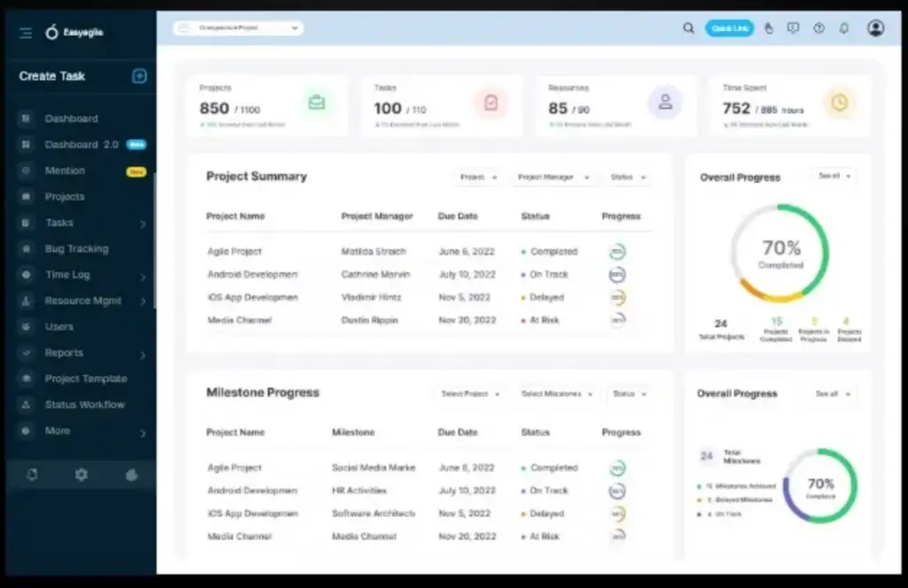
Task: Expand the Resource Mgmt submenu chevron
Action: click(x=143, y=302)
